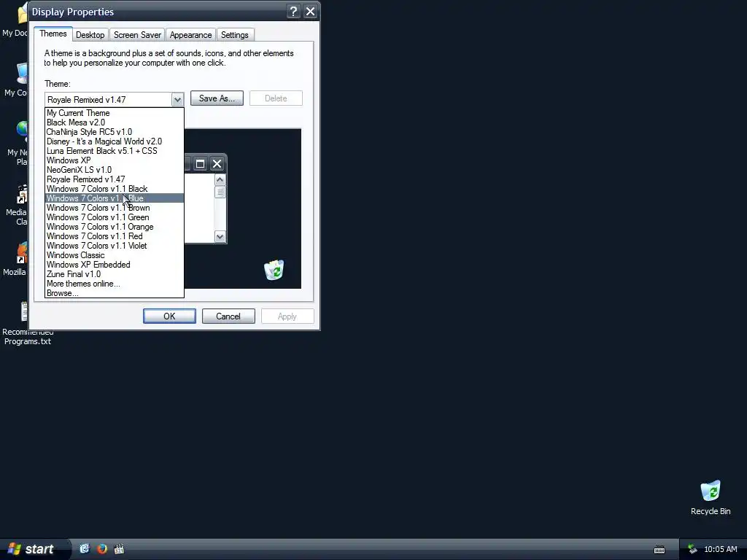Screen dimensions: 747x560
Task: Choose the Browse... entry
Action: [115, 293]
